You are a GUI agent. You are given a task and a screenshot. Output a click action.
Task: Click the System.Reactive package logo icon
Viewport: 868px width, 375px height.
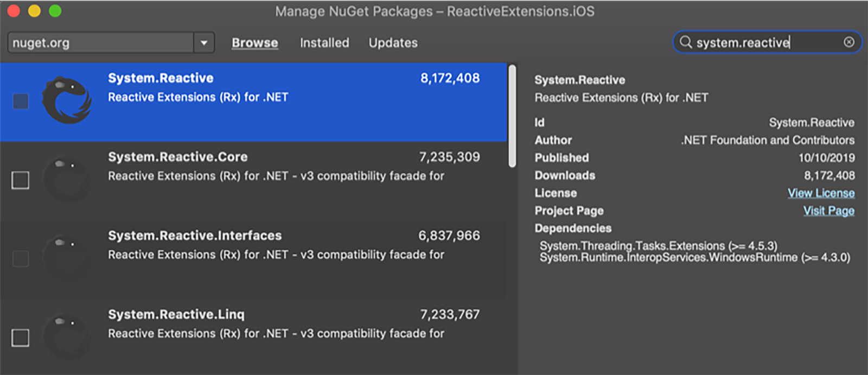[x=66, y=100]
